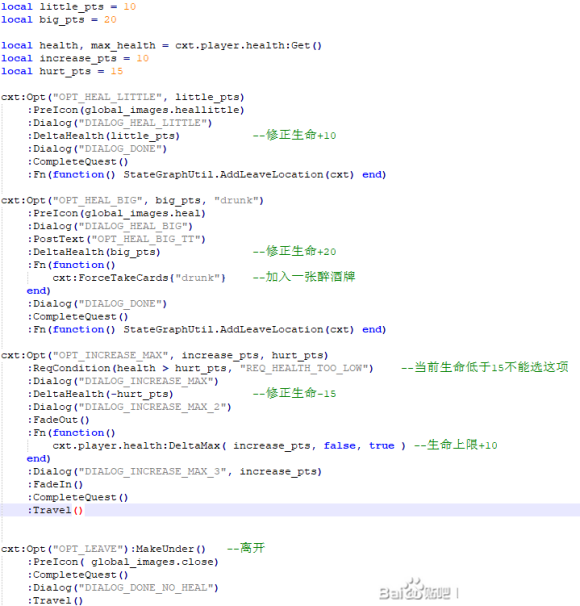Click the MakeUnder() method call
Image resolution: width=580 pixels, height=606 pixels.
[x=170, y=549]
